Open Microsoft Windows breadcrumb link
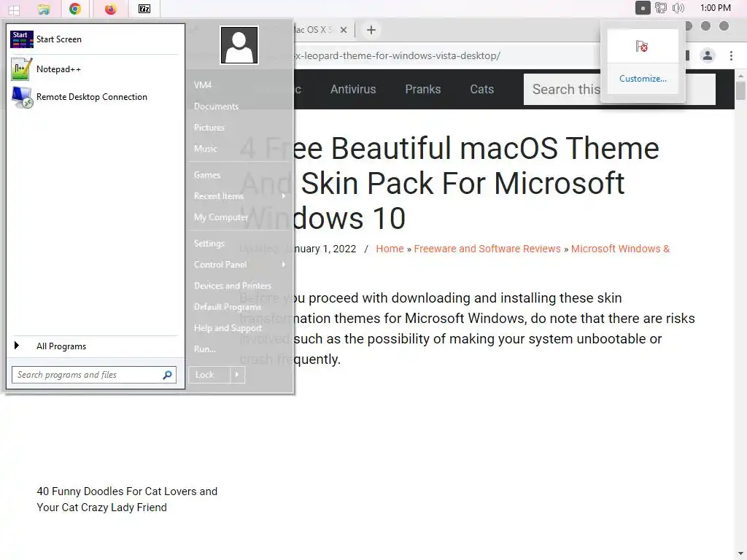The image size is (747, 560). (620, 249)
